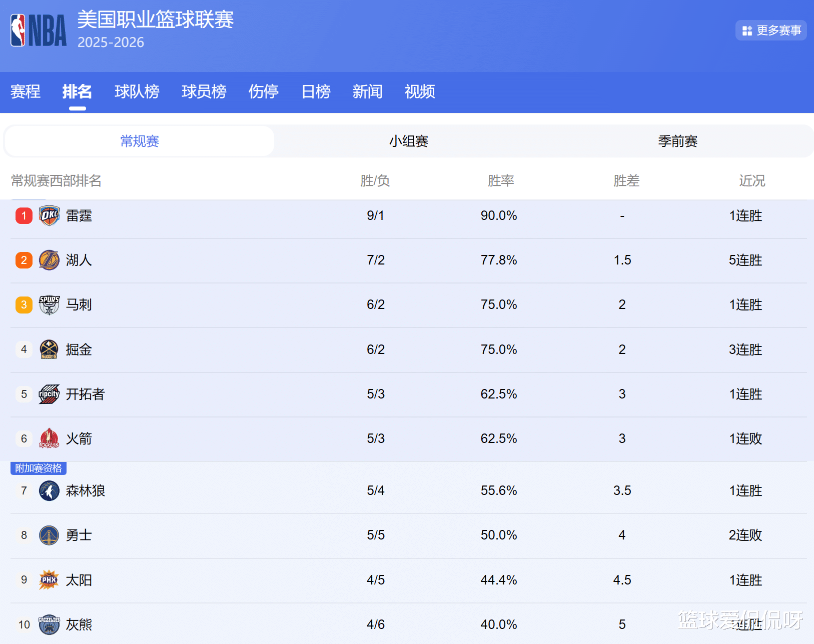This screenshot has width=814, height=644.
Task: Click the Thunder 9/1 win-loss record
Action: pyautogui.click(x=376, y=215)
